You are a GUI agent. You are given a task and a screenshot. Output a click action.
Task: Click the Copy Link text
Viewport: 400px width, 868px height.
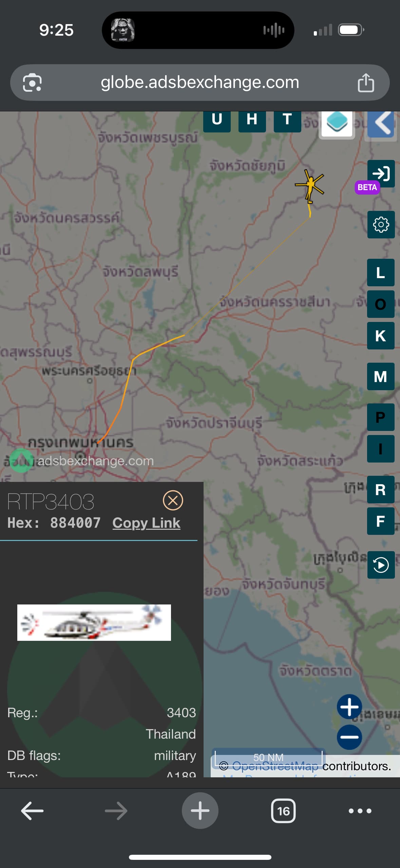(146, 523)
